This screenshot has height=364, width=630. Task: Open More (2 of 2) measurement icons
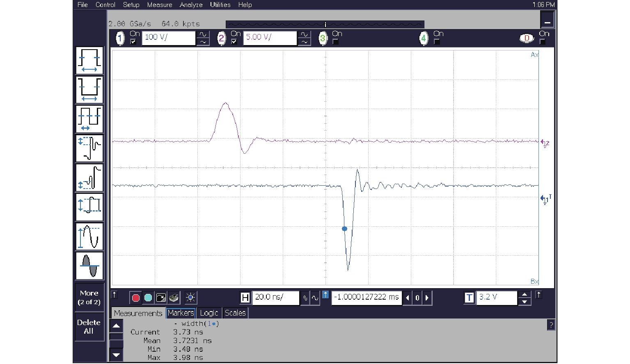(89, 298)
